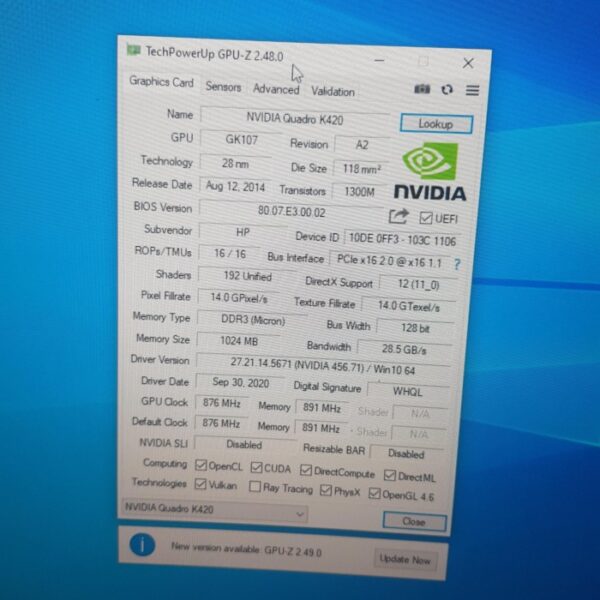Toggle the OpenCL checkbox
Image resolution: width=600 pixels, height=600 pixels.
click(x=201, y=465)
